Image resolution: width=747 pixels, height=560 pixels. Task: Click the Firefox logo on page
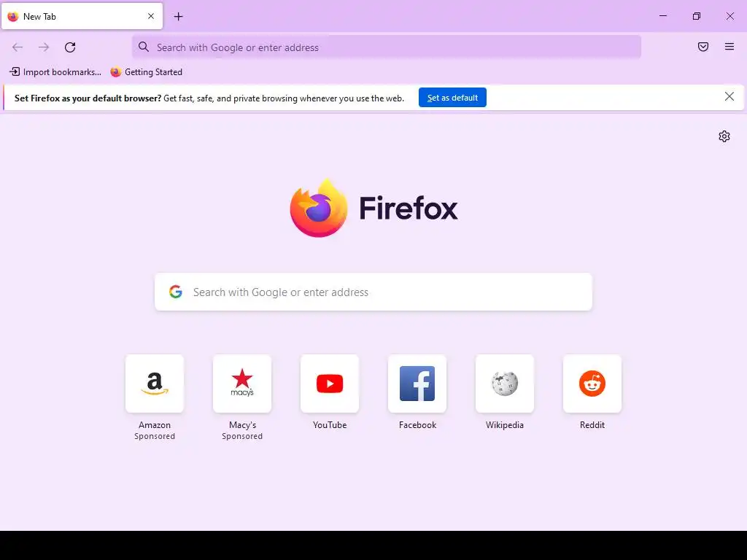click(x=373, y=208)
